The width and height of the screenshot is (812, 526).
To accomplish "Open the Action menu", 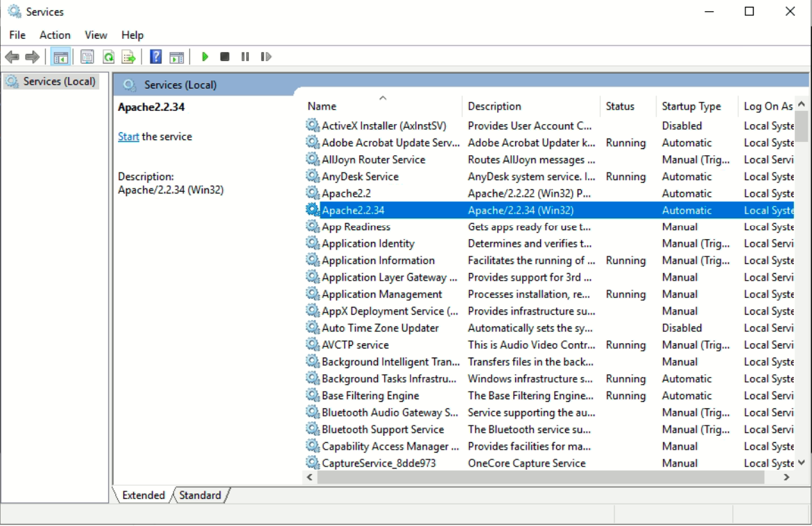I will click(55, 35).
